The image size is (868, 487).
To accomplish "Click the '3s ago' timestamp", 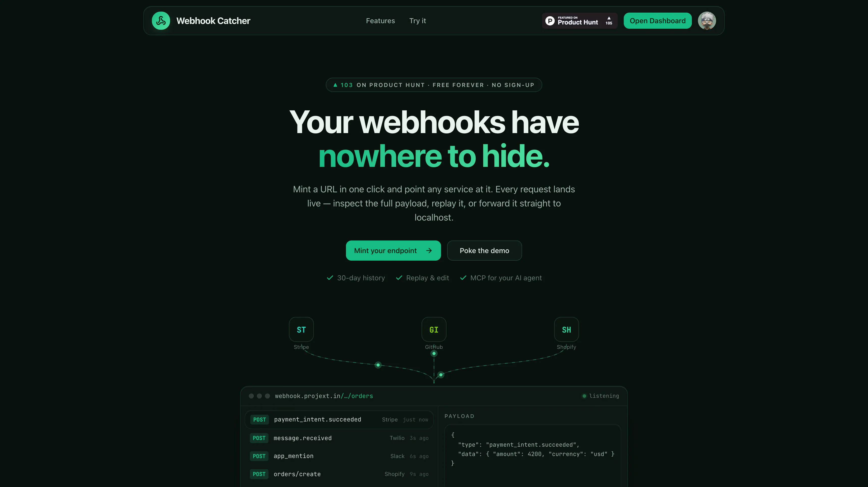I will tap(419, 438).
